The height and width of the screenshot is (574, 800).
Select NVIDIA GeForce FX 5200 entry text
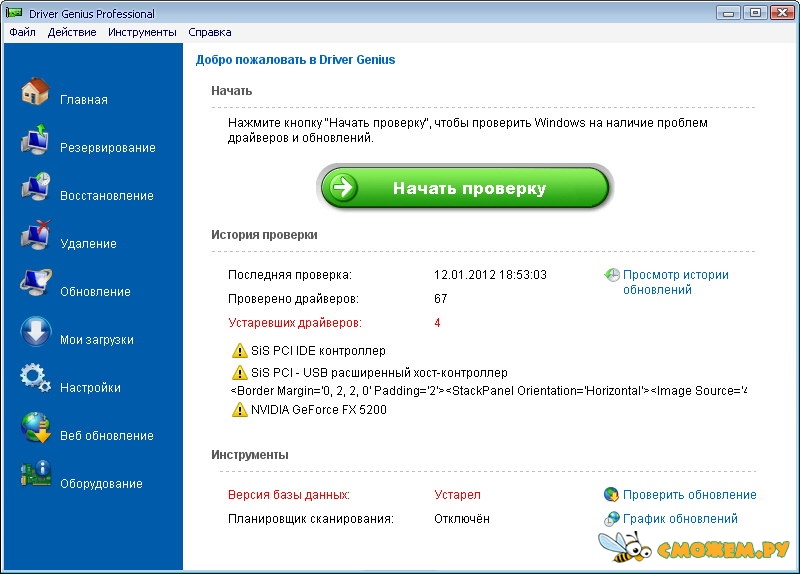(318, 410)
